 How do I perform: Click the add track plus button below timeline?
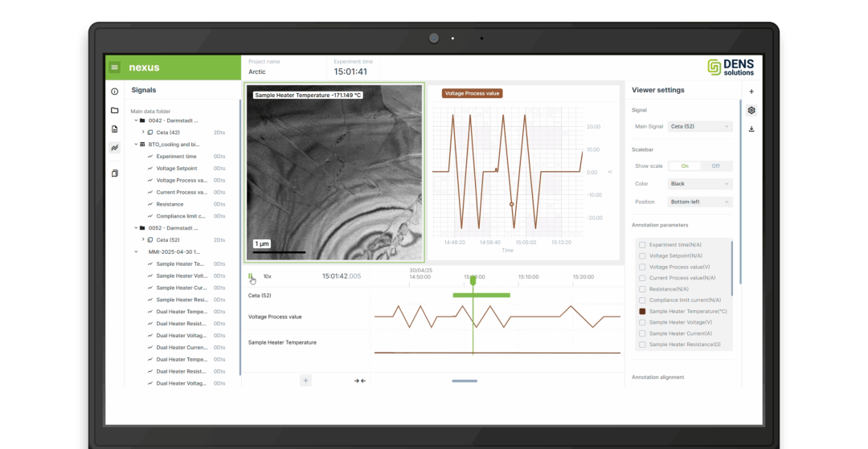[305, 381]
